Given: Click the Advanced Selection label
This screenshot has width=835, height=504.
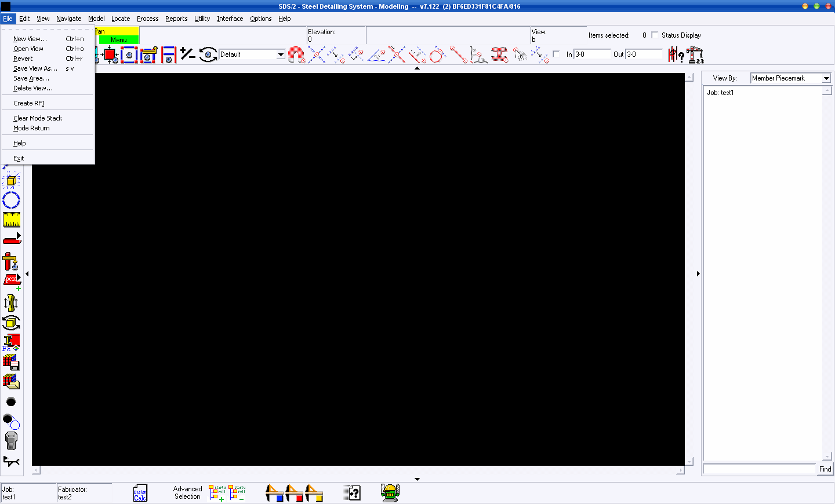Looking at the screenshot, I should point(187,493).
